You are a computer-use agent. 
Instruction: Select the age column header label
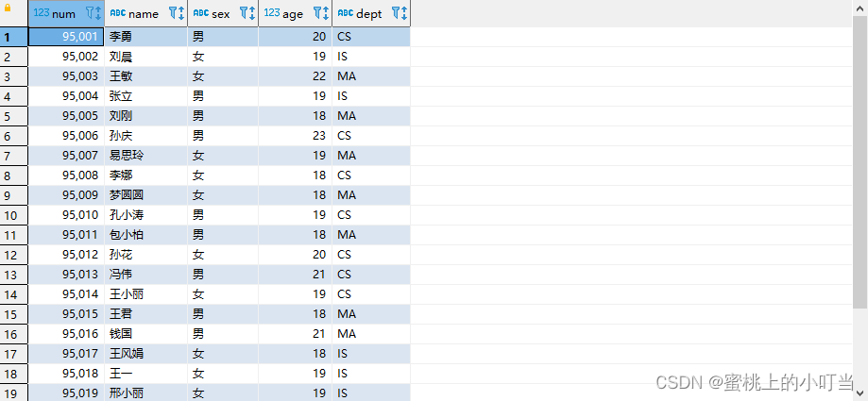pyautogui.click(x=293, y=14)
